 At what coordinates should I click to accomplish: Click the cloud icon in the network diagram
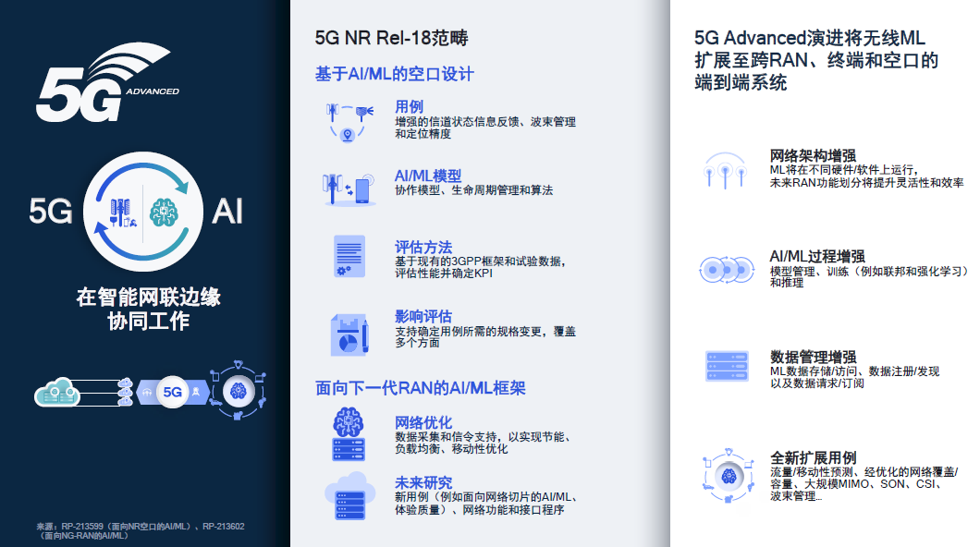tap(57, 392)
